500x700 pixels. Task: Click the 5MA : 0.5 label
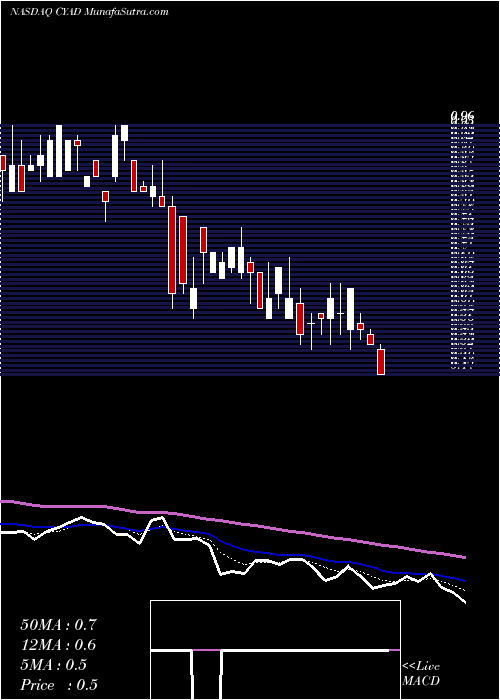pyautogui.click(x=54, y=665)
